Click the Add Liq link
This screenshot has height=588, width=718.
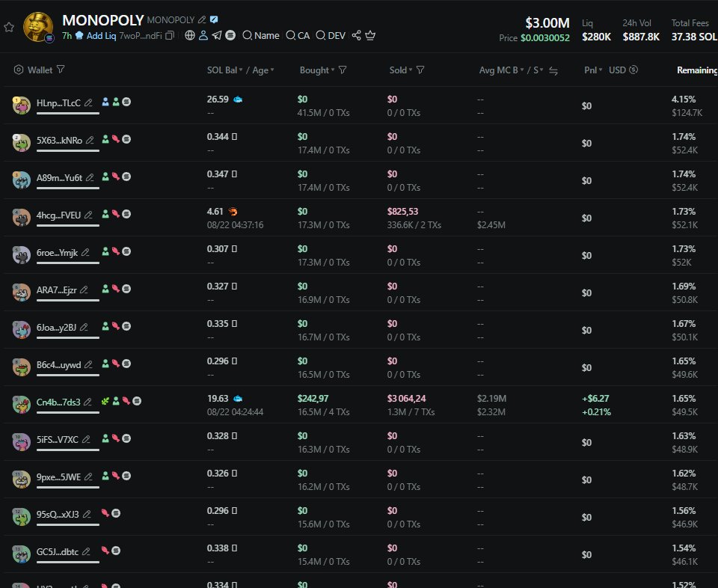(101, 36)
